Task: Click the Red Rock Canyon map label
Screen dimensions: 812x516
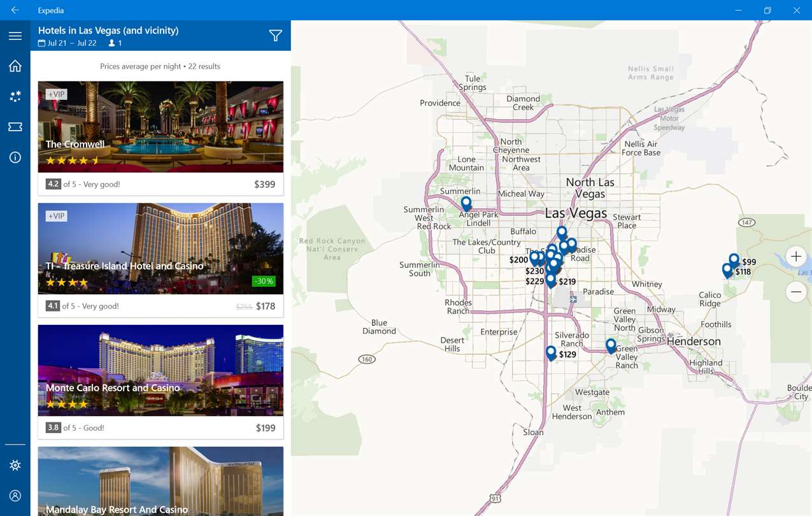Action: (x=332, y=249)
